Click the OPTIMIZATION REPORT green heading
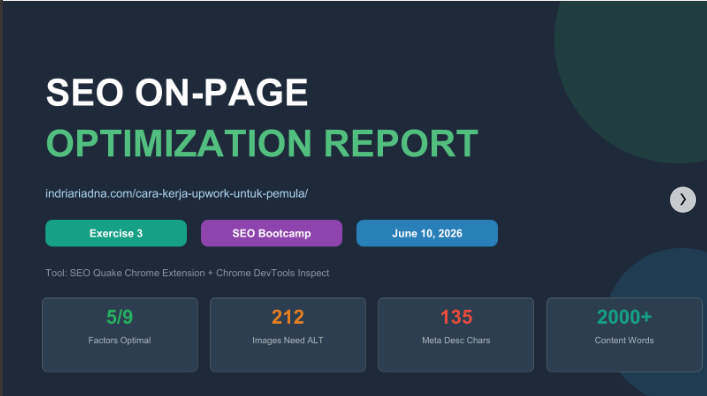 (262, 143)
